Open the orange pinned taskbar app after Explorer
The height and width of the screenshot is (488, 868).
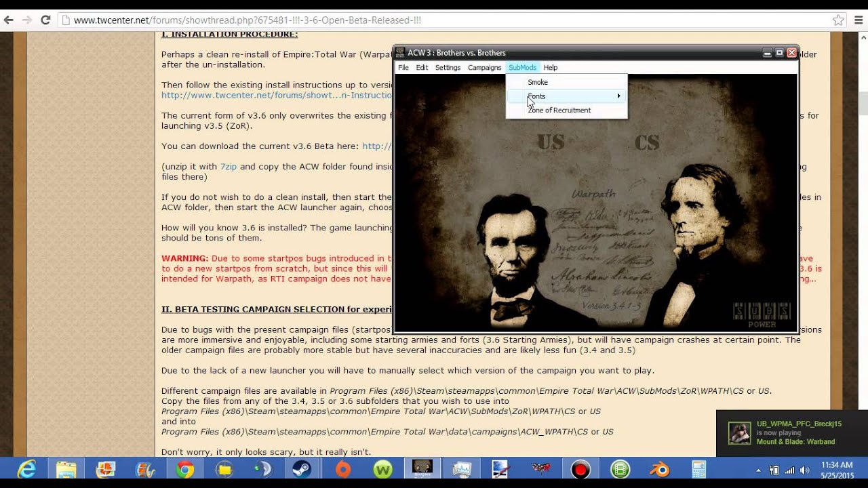coord(106,469)
